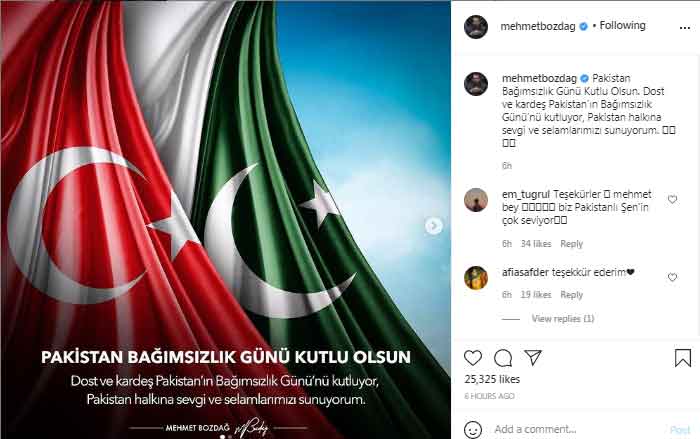Viewport: 700px width, 439px height.
Task: Open mehmetbozdag username in header
Action: [x=538, y=26]
